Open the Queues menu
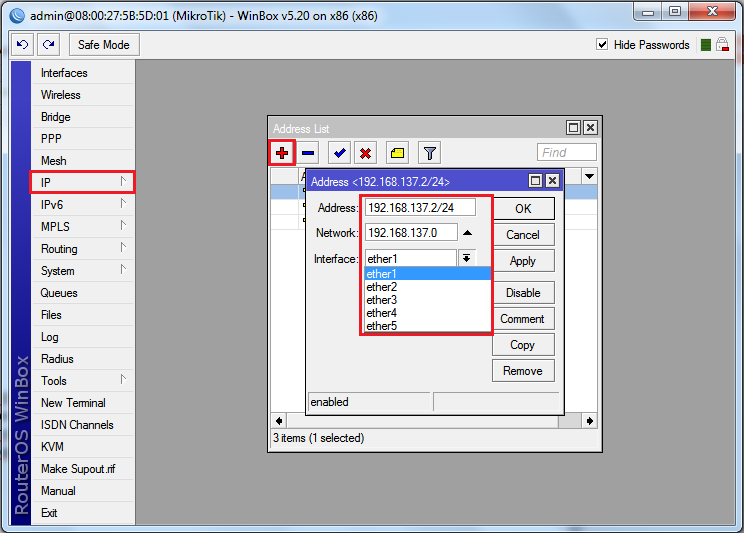 coord(83,293)
